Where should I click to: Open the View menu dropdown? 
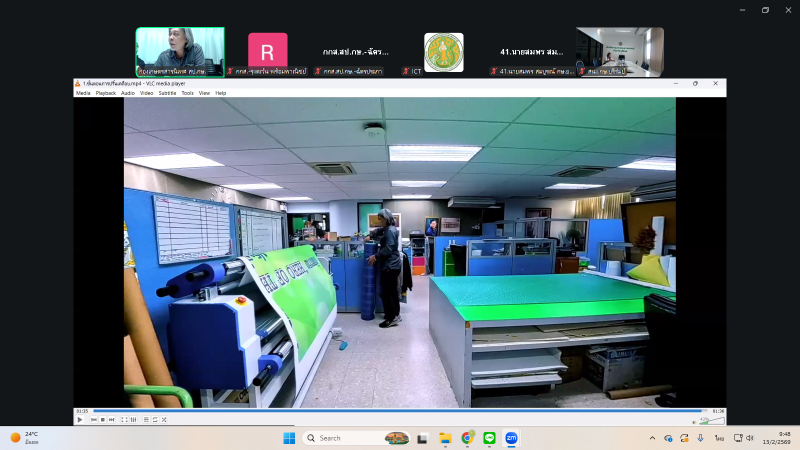(204, 93)
